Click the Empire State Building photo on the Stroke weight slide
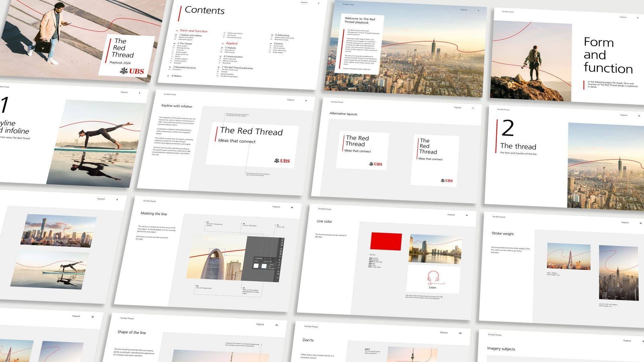The image size is (644, 362). click(619, 273)
